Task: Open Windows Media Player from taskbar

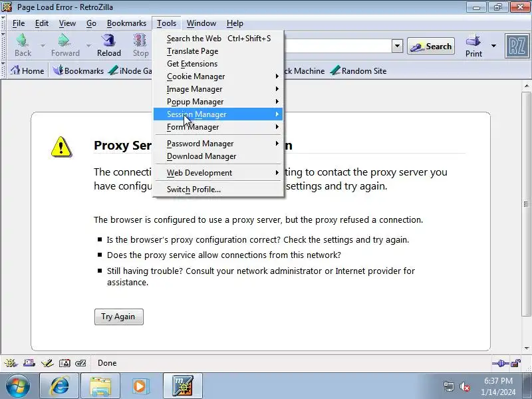Action: tap(140, 386)
